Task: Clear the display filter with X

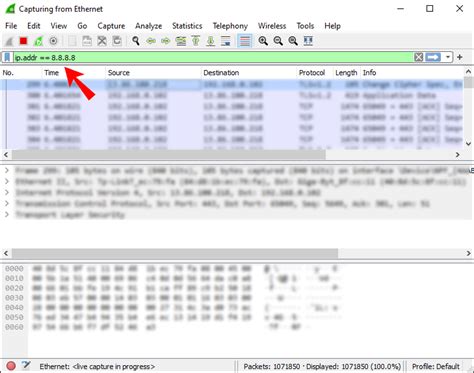Action: coord(419,57)
